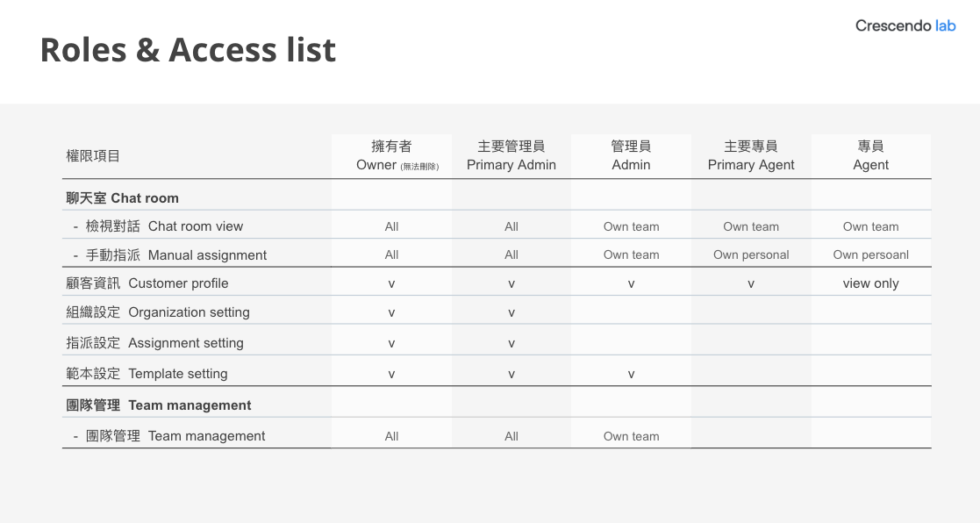
Task: Click the 管理員 Admin column header
Action: [x=631, y=155]
